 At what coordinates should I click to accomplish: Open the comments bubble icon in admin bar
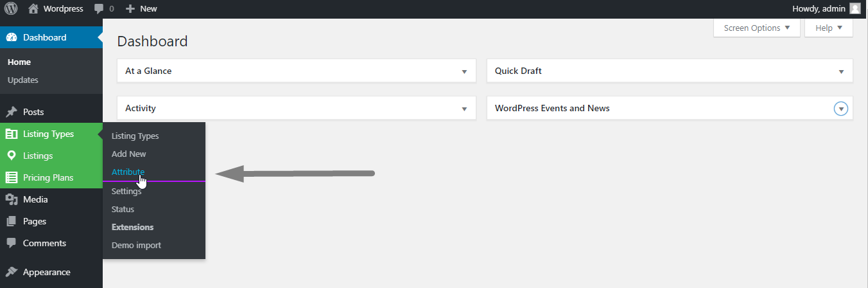point(99,9)
